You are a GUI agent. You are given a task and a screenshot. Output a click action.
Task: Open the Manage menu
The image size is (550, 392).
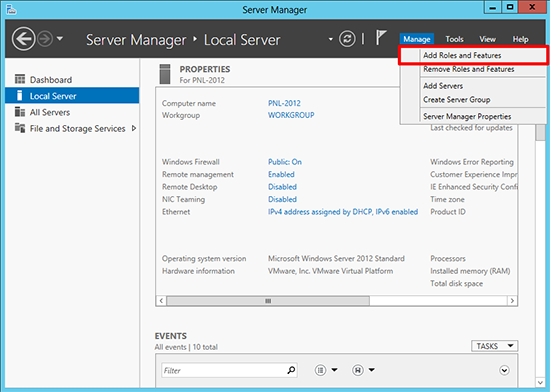pyautogui.click(x=417, y=39)
